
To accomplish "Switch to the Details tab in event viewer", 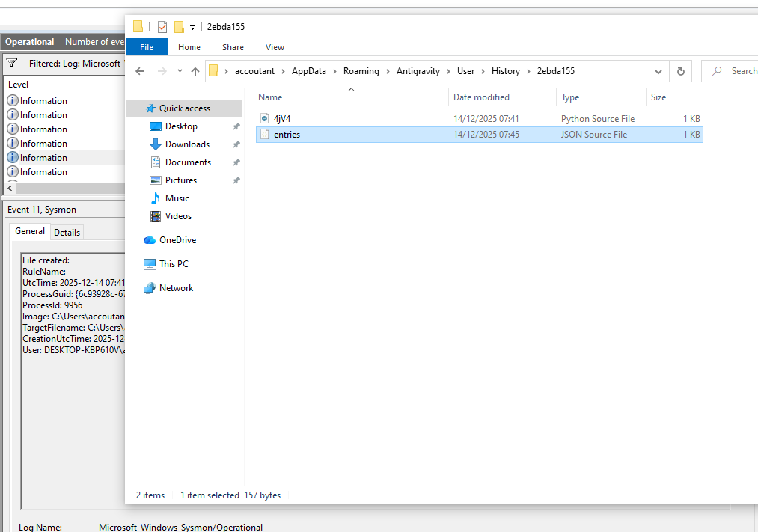I will pos(67,233).
